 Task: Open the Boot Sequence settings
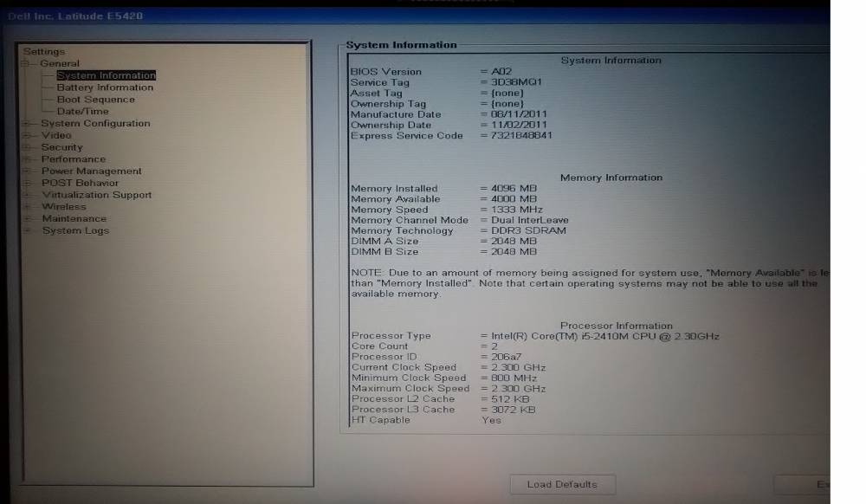pos(95,100)
